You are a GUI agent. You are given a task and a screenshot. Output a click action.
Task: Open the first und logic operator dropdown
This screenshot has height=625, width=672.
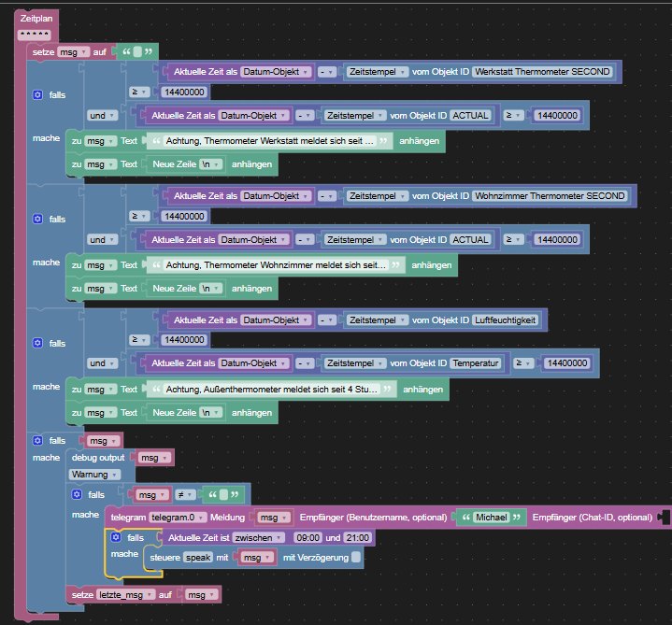pyautogui.click(x=102, y=115)
